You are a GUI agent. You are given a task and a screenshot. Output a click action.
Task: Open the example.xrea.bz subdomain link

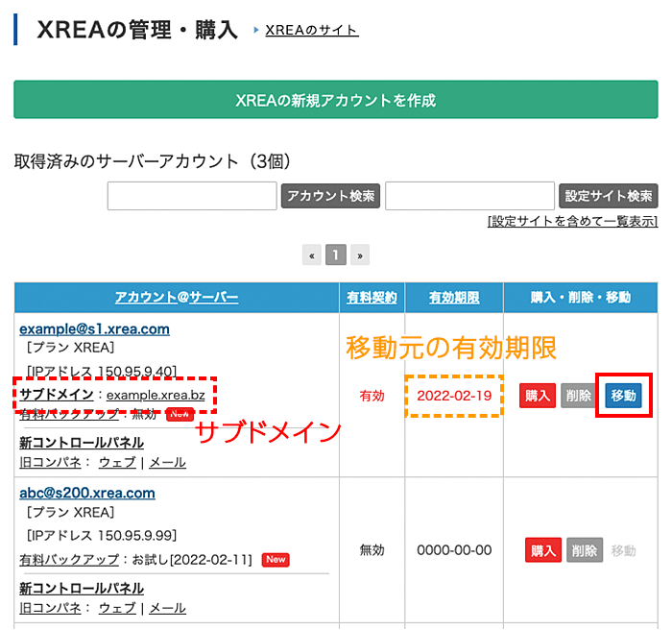(x=156, y=395)
